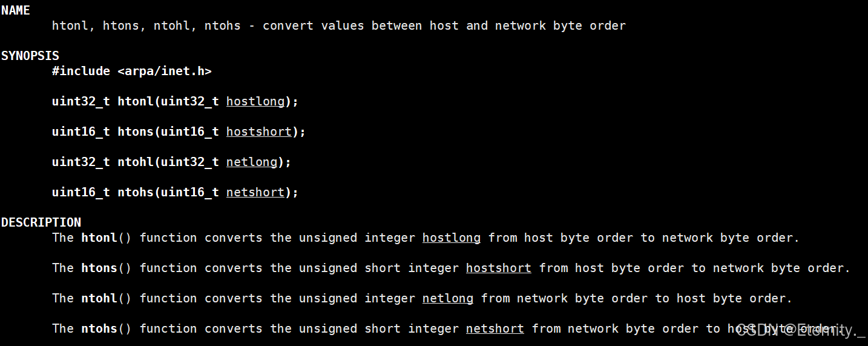Image resolution: width=868 pixels, height=346 pixels.
Task: Click underlined netshort in ntohs prototype
Action: coord(255,192)
